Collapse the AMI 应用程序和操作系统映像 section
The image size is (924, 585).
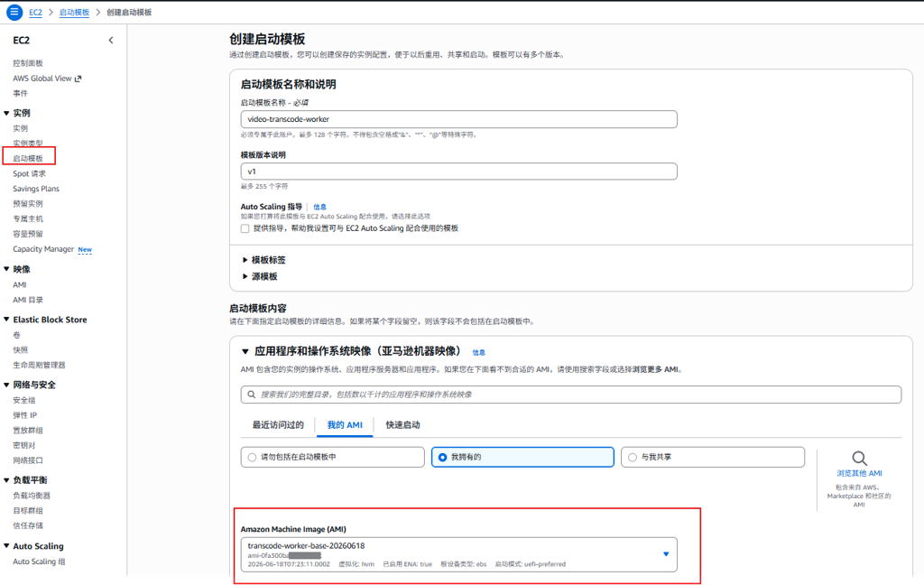[245, 351]
